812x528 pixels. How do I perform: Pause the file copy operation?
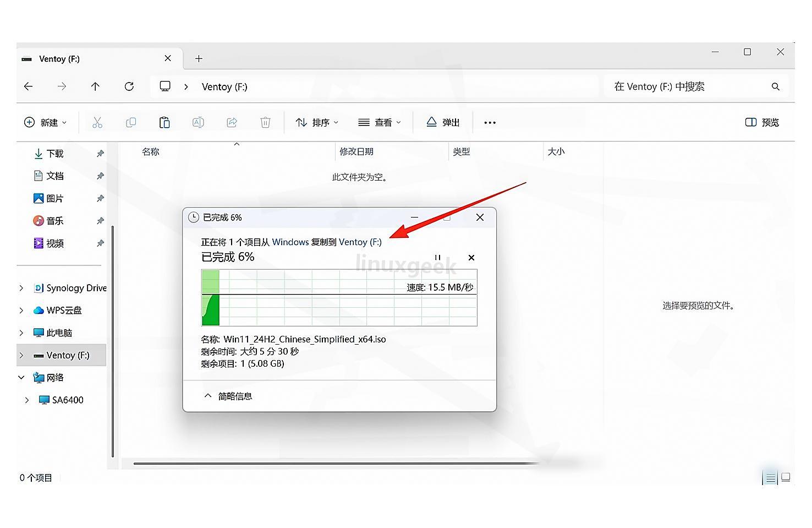pos(438,258)
